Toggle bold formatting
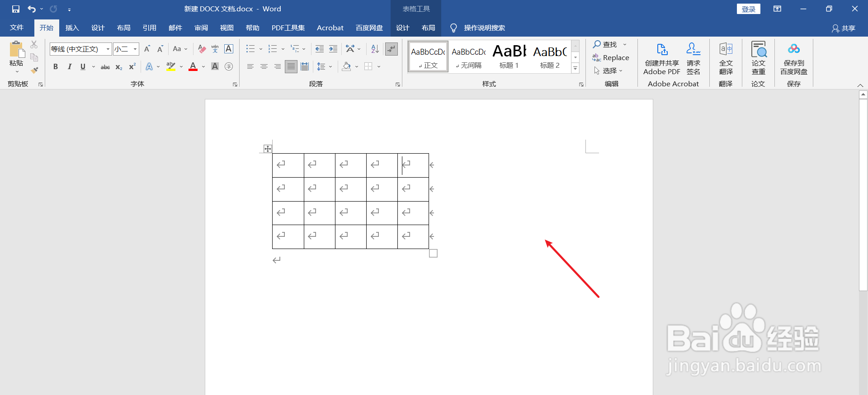868x395 pixels. (56, 67)
